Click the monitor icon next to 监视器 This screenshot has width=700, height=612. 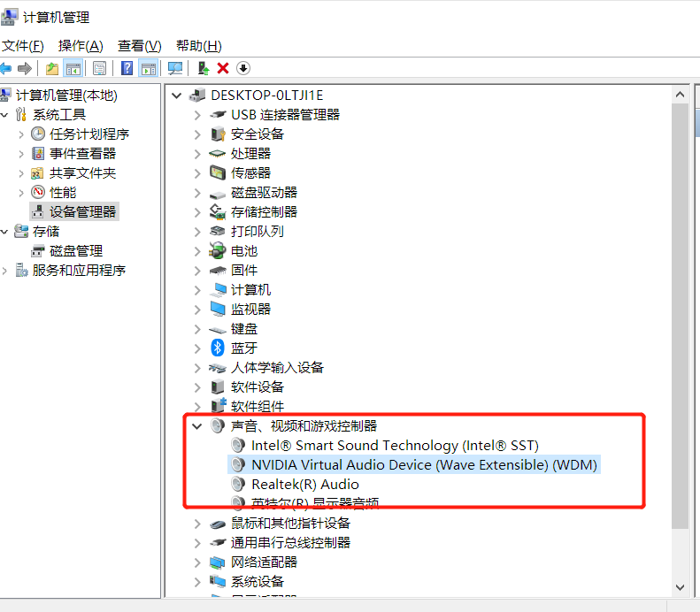tap(218, 310)
